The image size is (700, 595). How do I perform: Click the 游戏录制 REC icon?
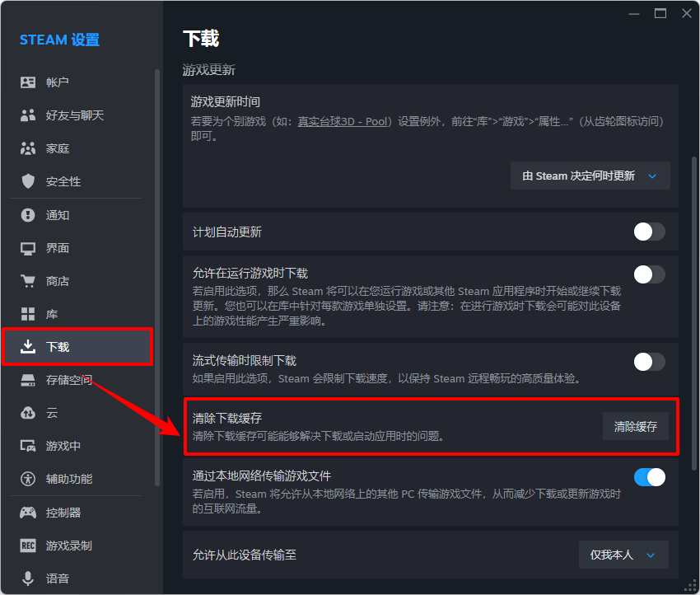(28, 546)
